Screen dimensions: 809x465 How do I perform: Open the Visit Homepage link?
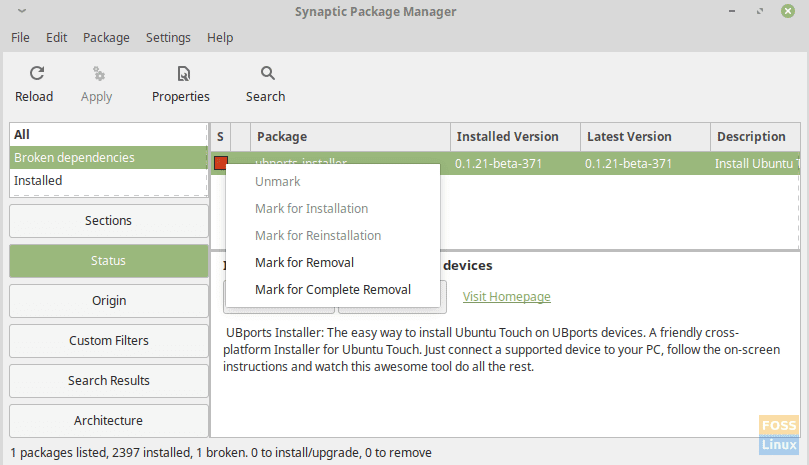506,297
